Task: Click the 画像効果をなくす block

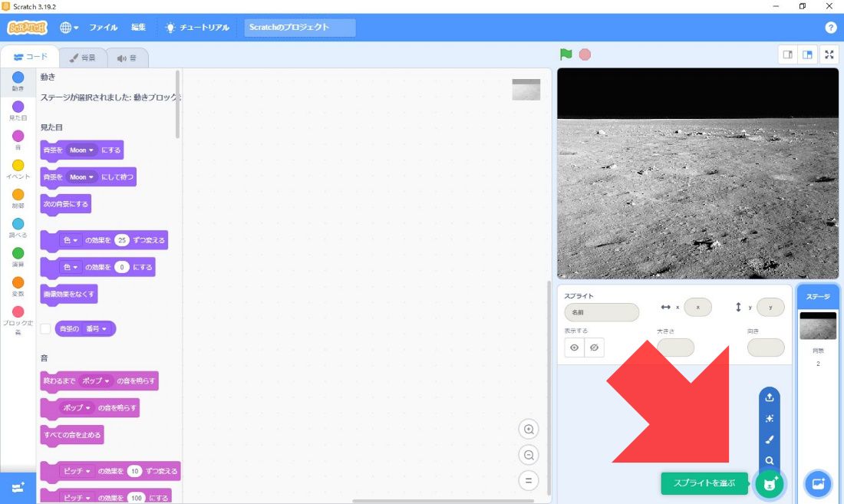Action: pyautogui.click(x=69, y=295)
